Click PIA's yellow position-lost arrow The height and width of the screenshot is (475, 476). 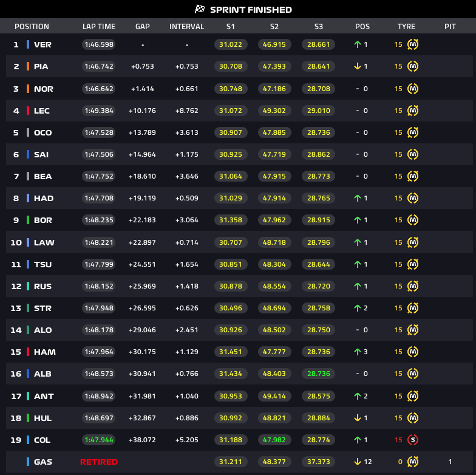(358, 66)
